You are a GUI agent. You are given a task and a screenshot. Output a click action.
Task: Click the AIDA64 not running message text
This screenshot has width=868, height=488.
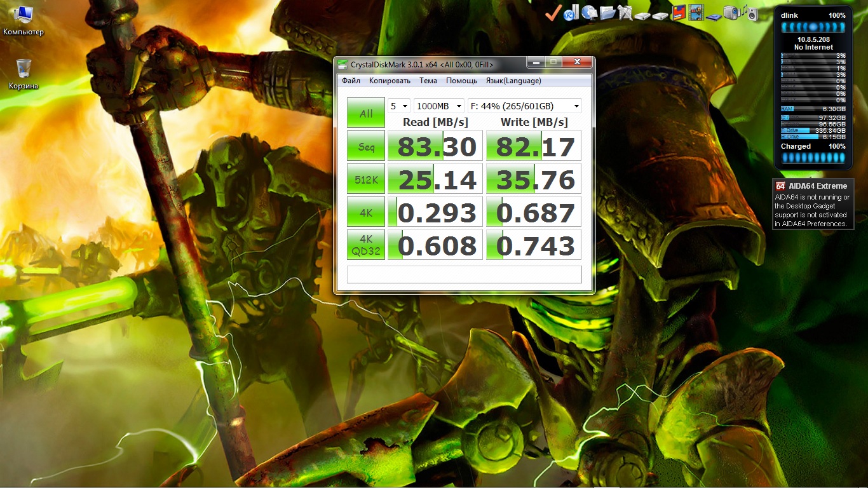click(812, 210)
